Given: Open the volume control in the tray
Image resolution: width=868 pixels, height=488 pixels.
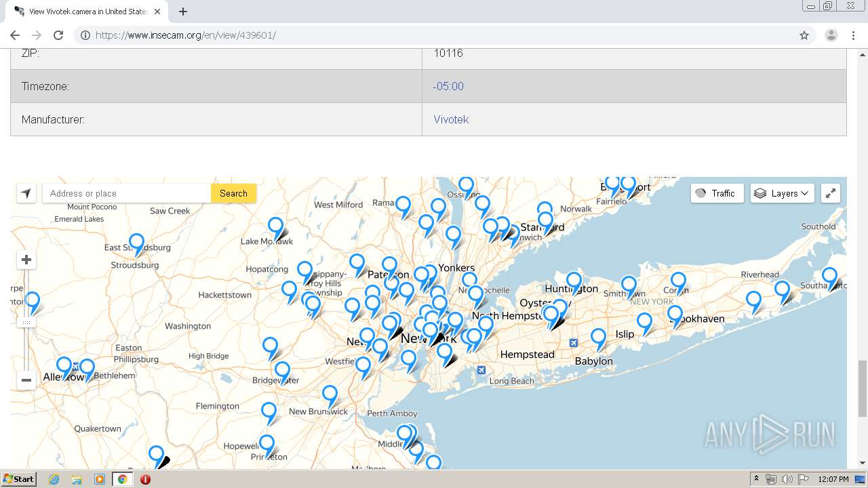Looking at the screenshot, I should 787,479.
